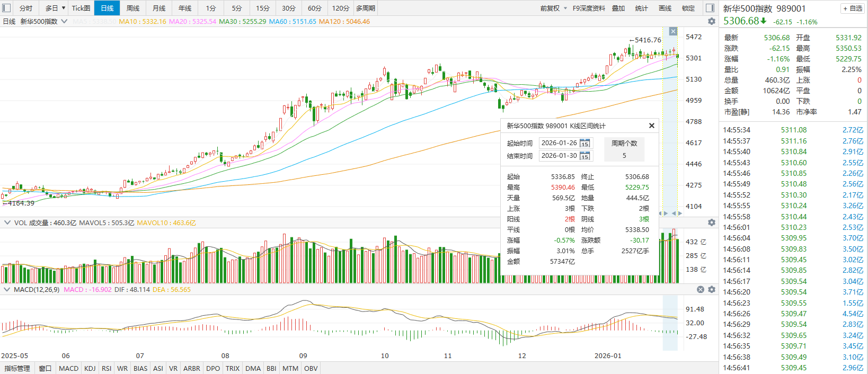Open main chart settings gear
Viewport: 868px width, 374px height.
[712, 21]
